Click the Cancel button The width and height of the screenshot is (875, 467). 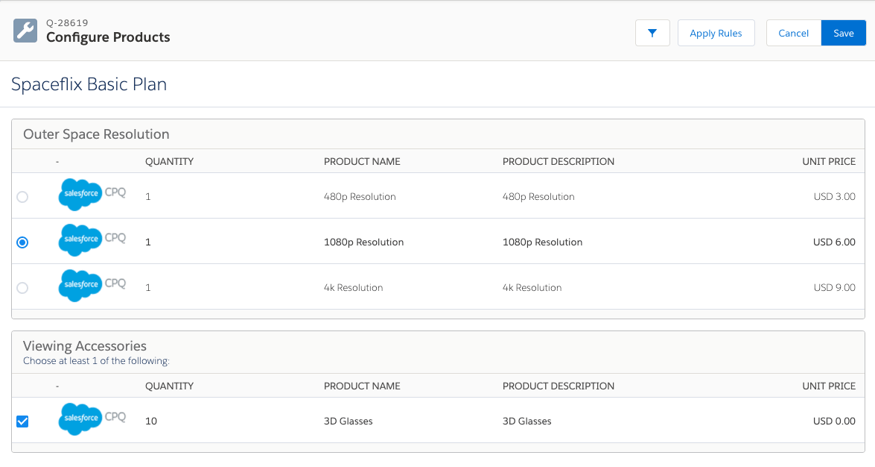[x=793, y=33]
